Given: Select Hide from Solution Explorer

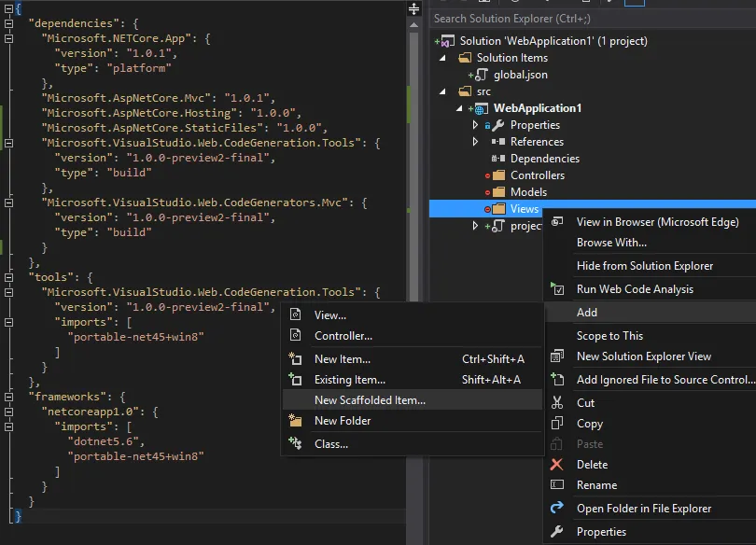Looking at the screenshot, I should coord(651,266).
